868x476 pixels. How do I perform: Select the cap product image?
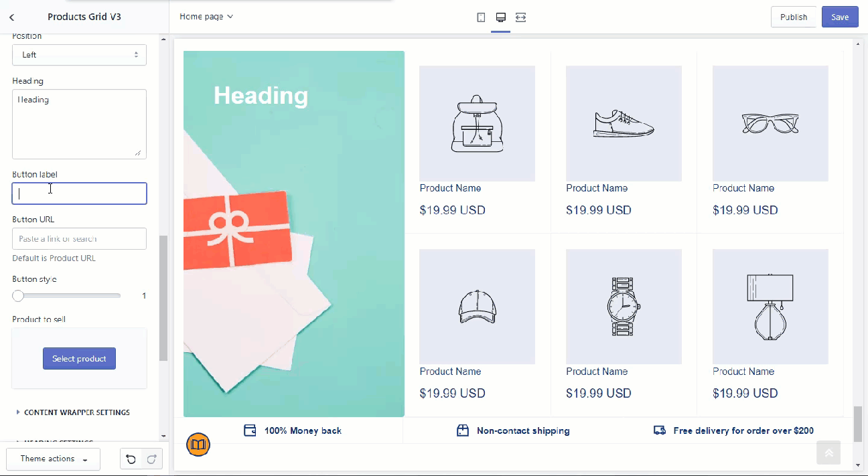(x=477, y=307)
